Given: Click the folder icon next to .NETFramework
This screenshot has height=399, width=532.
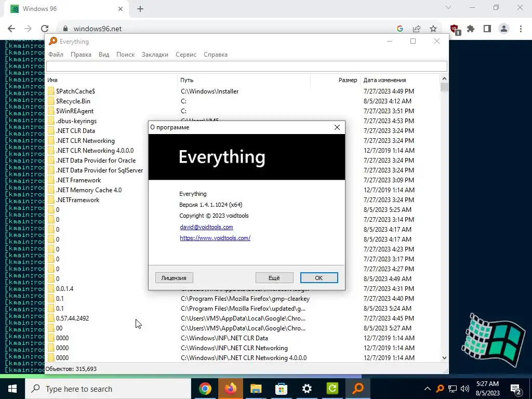Looking at the screenshot, I should [x=51, y=200].
